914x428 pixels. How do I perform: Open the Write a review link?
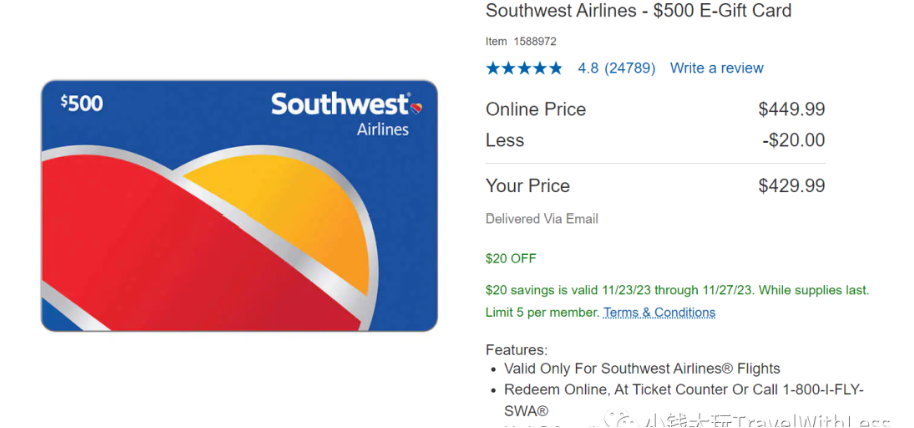point(716,68)
